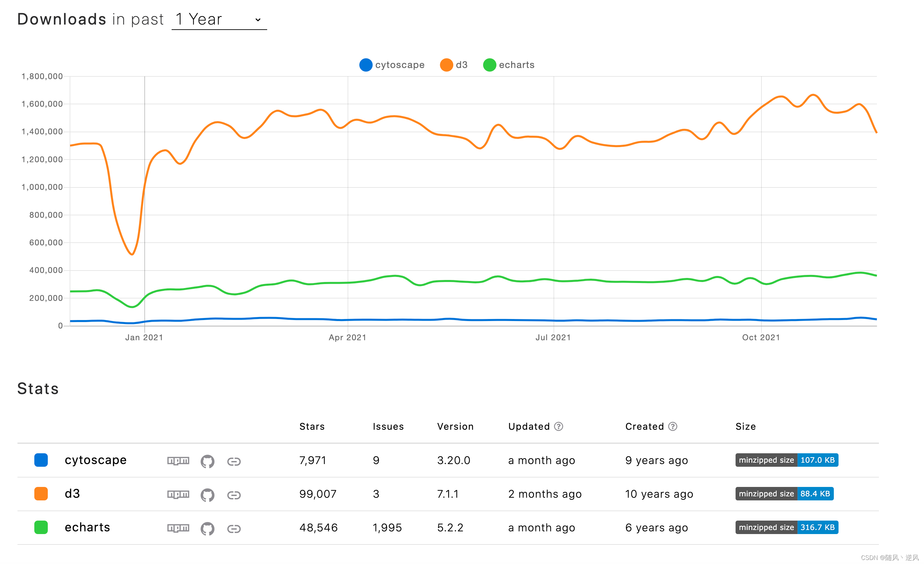
Task: Click the echarts package name in table
Action: 87,527
